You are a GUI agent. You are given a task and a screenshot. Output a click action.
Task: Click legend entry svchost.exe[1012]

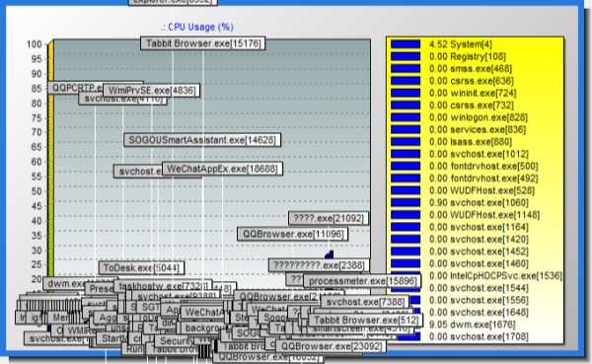click(x=479, y=154)
